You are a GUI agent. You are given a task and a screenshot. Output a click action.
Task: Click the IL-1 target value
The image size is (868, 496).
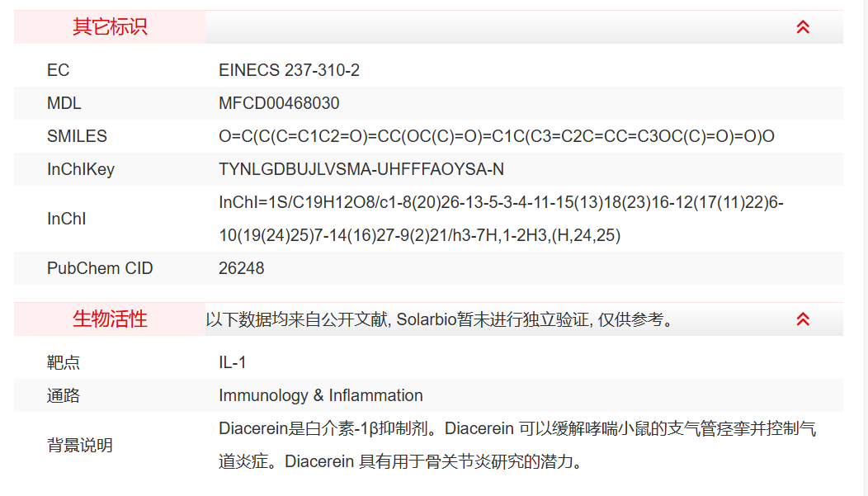[232, 362]
